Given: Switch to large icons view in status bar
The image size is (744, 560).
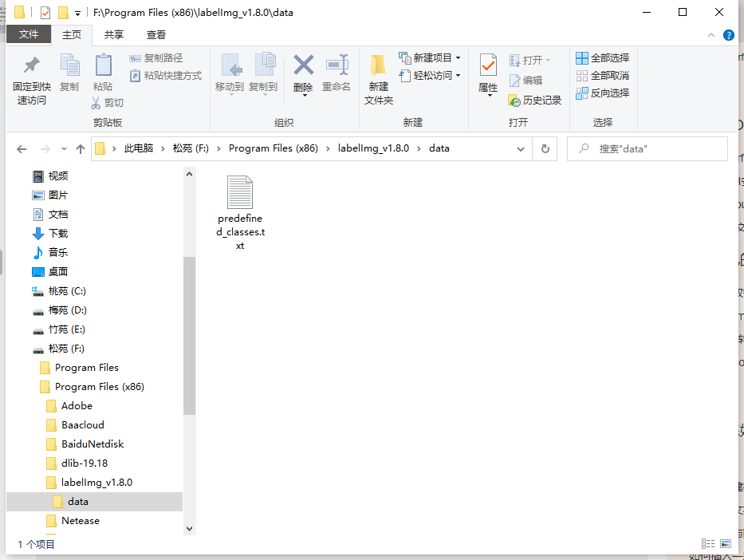Looking at the screenshot, I should [724, 543].
